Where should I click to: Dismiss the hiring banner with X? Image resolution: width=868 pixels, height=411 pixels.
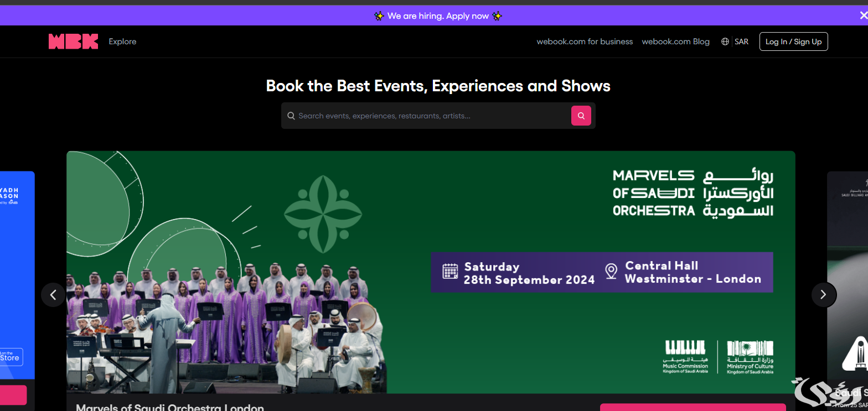pos(863,15)
